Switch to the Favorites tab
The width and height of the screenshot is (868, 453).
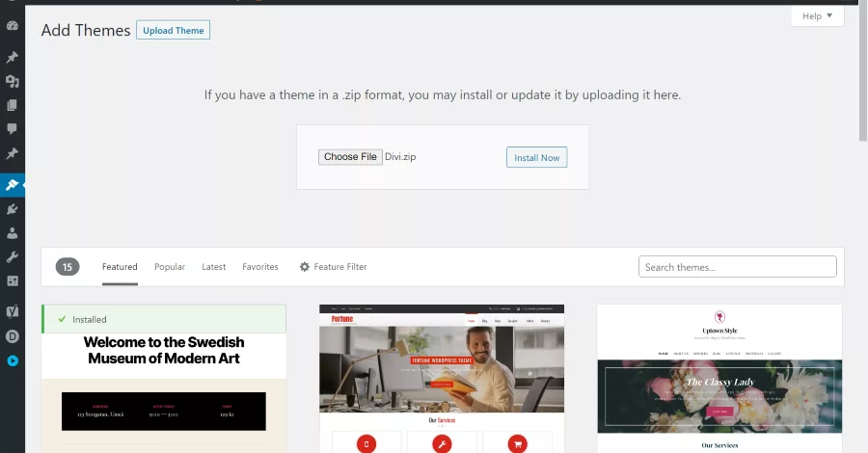point(260,267)
